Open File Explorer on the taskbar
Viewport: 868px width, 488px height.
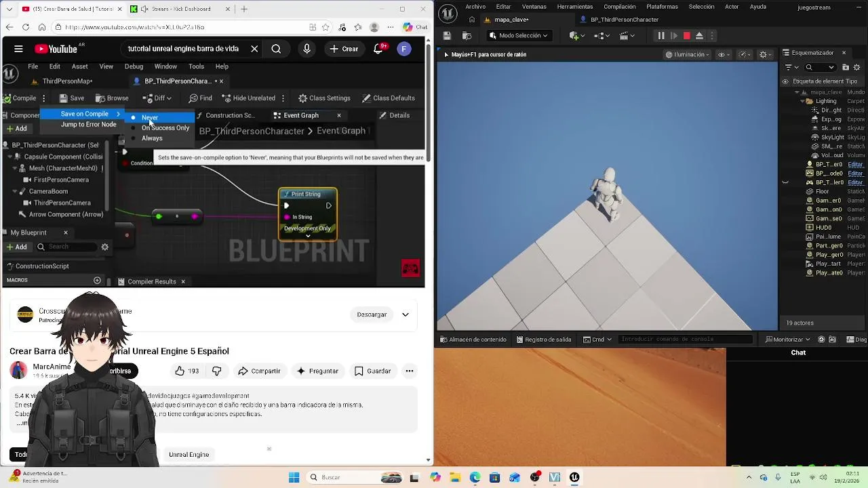(x=455, y=477)
